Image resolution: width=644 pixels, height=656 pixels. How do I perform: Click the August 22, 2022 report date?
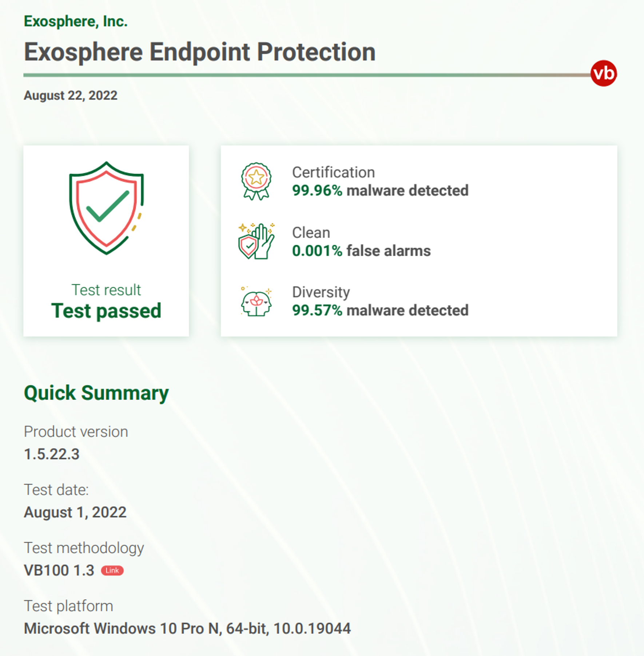coord(71,95)
